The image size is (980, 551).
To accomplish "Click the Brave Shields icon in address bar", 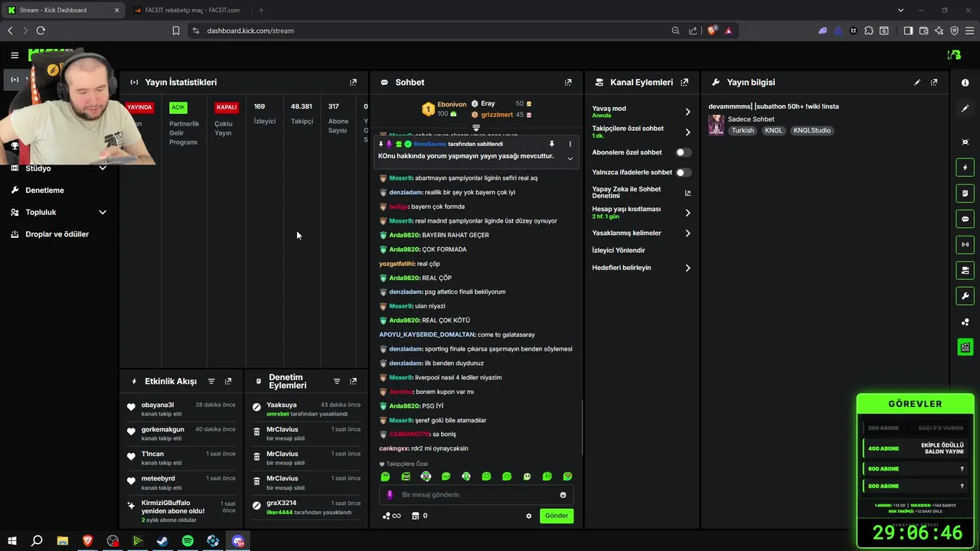I will [x=712, y=31].
